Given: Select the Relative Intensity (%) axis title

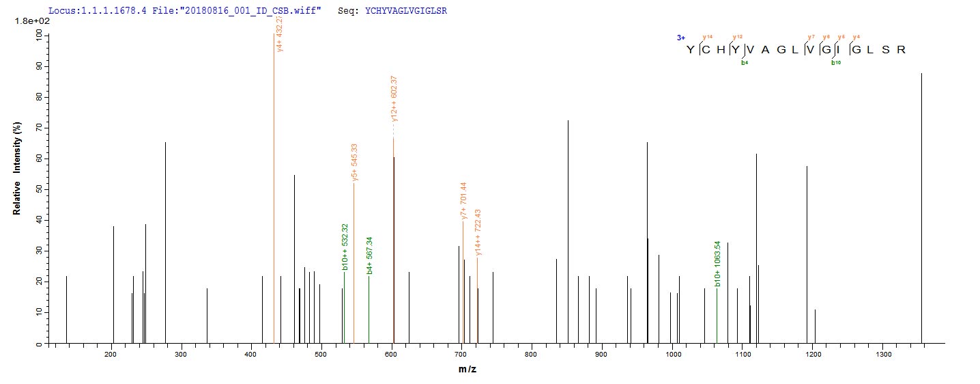Looking at the screenshot, I should [x=16, y=170].
